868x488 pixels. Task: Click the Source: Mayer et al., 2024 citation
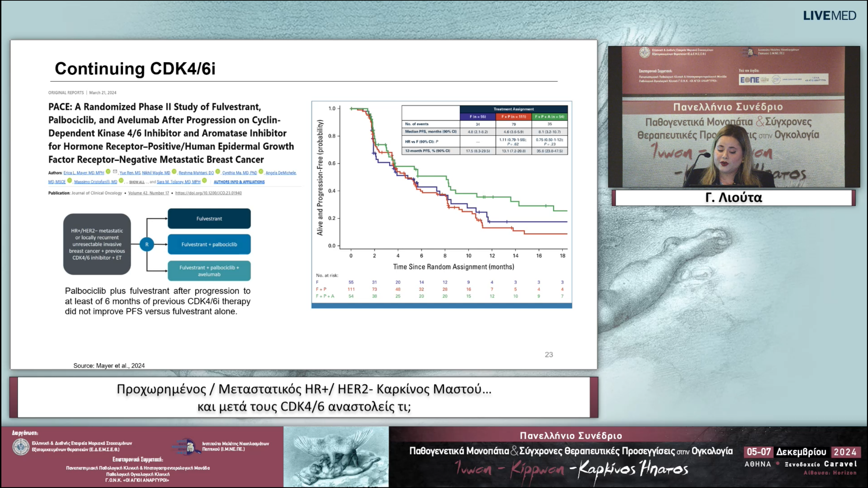[109, 366]
